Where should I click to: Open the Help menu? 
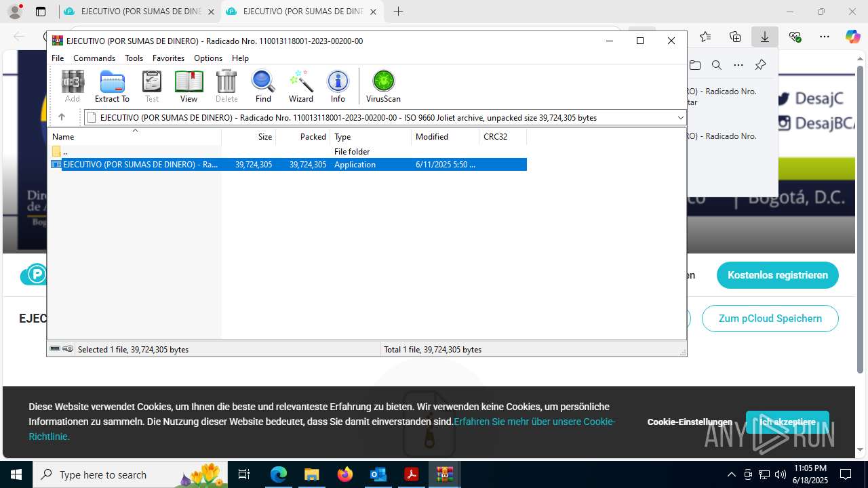point(240,58)
